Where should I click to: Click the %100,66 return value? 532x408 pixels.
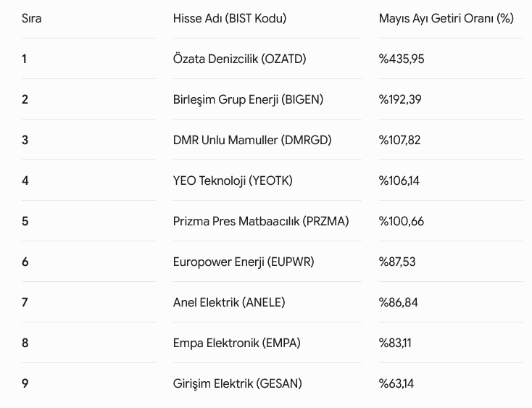[x=402, y=222]
